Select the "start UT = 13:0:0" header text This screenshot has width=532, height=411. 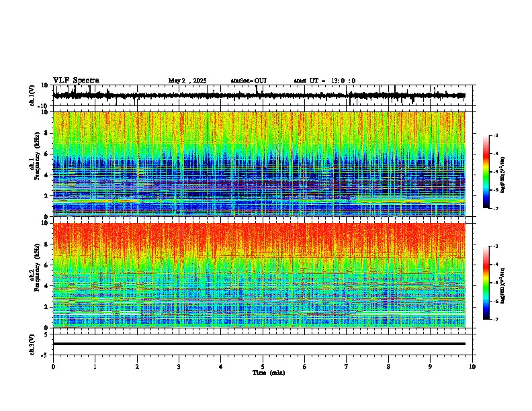point(324,81)
